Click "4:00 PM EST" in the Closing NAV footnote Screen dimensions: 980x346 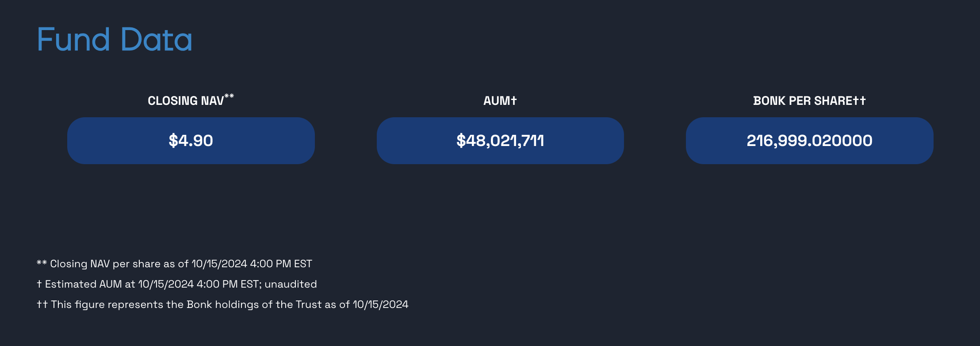(281, 264)
